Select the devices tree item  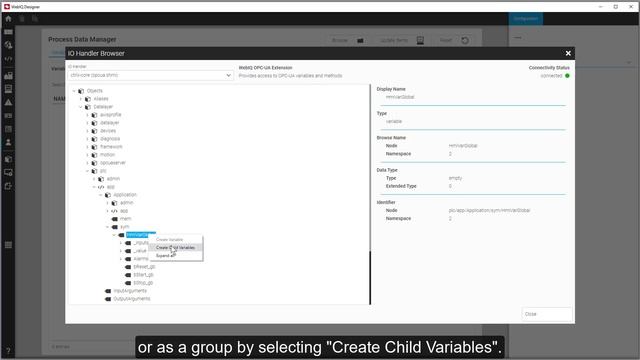(x=108, y=131)
